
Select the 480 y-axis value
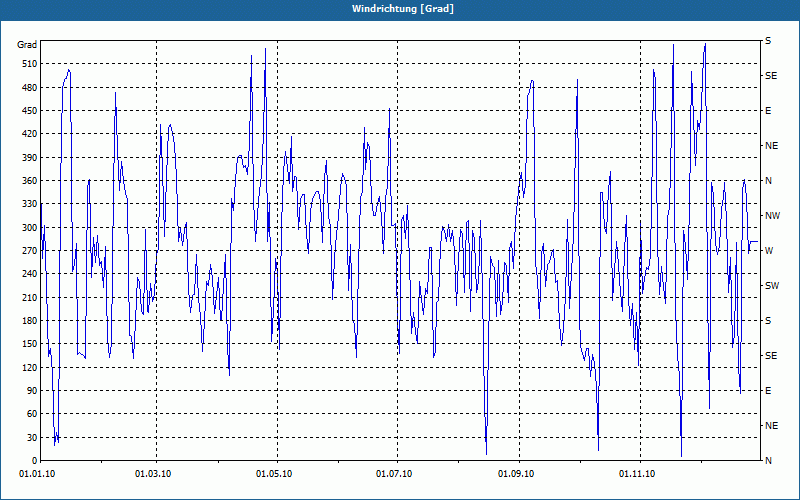pos(30,88)
